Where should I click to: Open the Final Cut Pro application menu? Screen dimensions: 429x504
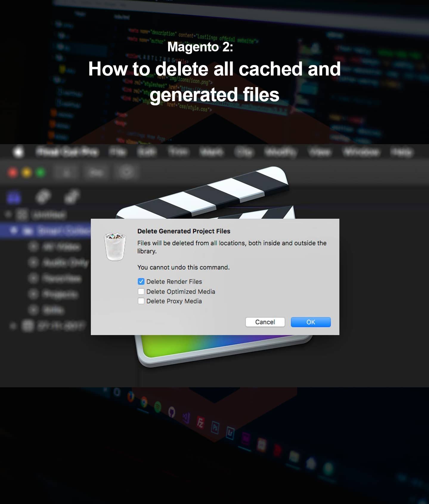(67, 152)
